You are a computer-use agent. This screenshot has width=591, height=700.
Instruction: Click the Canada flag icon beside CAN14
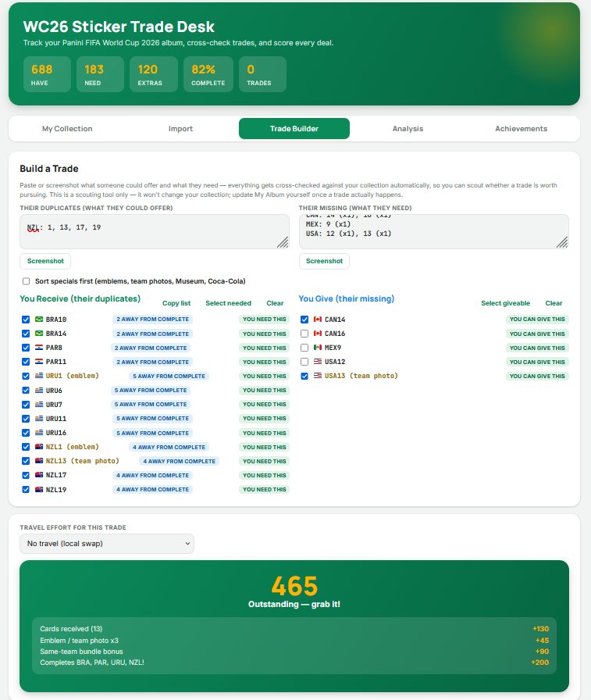318,320
